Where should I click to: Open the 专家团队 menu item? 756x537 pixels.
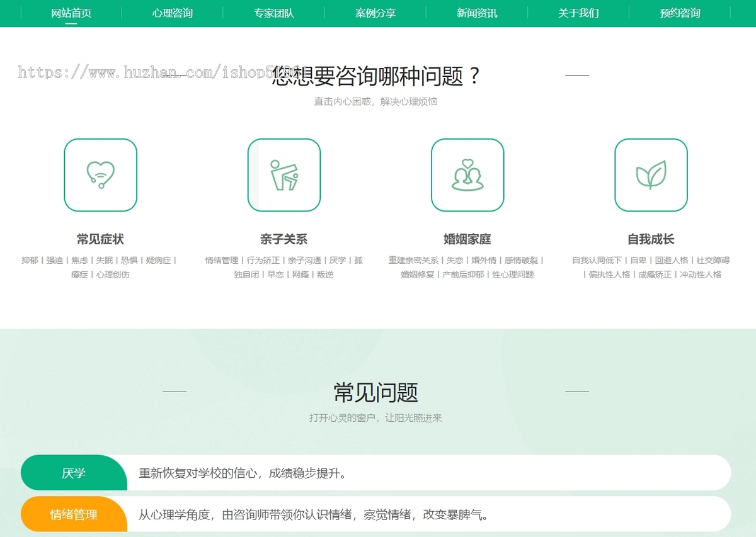click(274, 13)
